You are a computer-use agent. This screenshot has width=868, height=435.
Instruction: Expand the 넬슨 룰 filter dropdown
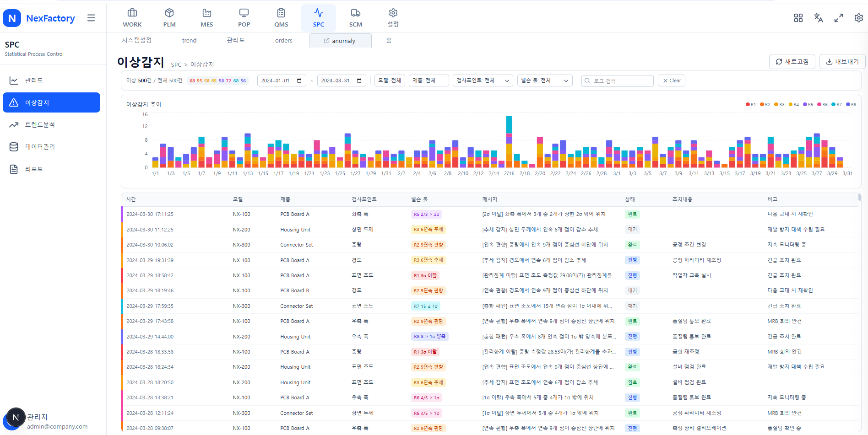(544, 81)
